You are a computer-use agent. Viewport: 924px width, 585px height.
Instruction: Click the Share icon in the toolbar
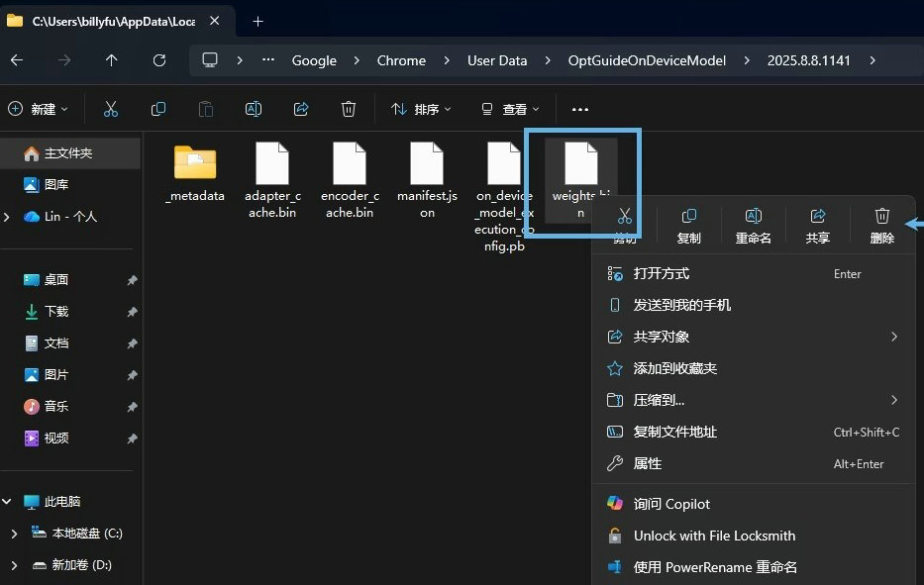click(x=301, y=109)
